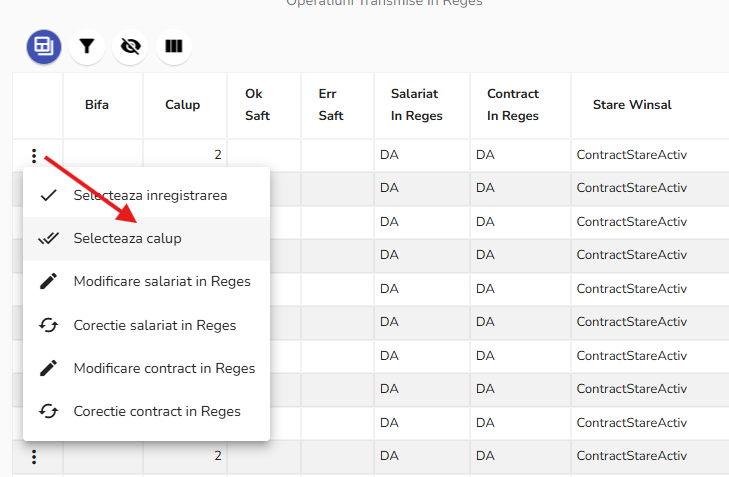The height and width of the screenshot is (477, 729).
Task: Click the Salariat In Reges header
Action: (415, 105)
